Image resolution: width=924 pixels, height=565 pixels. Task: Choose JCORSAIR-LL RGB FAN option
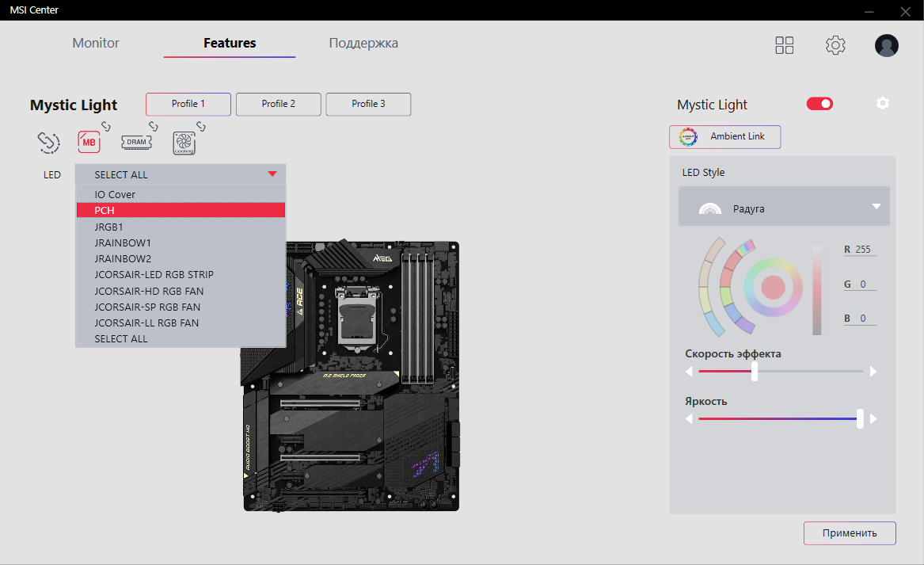[181, 323]
